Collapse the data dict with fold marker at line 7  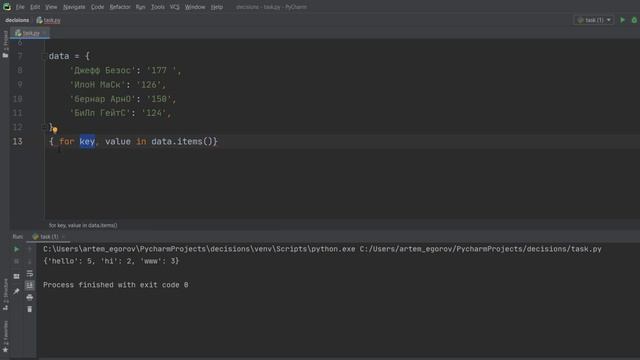pyautogui.click(x=44, y=56)
